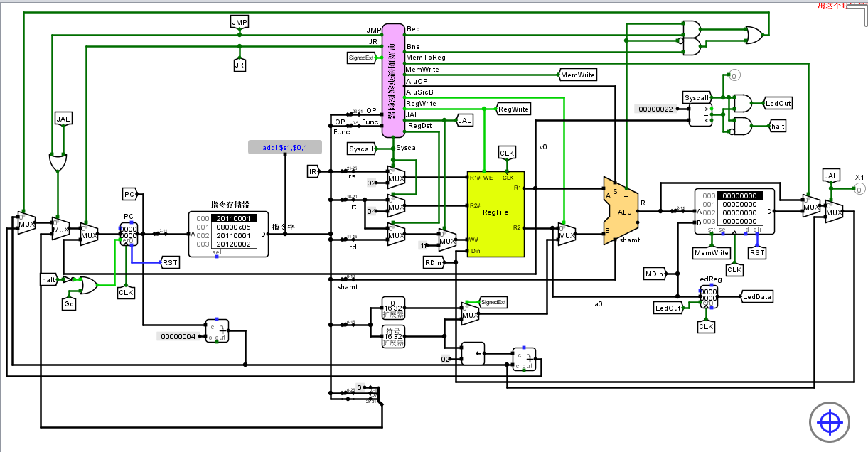Click the MemWrite tunnel under the data RAM
The height and width of the screenshot is (452, 868).
tap(711, 252)
